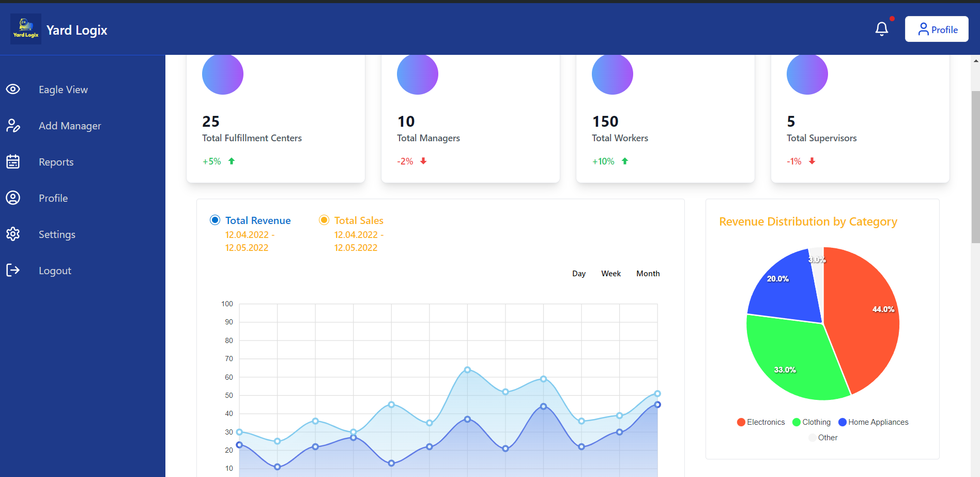The width and height of the screenshot is (980, 477).
Task: Click the red down arrow beside -1%
Action: [x=812, y=161]
